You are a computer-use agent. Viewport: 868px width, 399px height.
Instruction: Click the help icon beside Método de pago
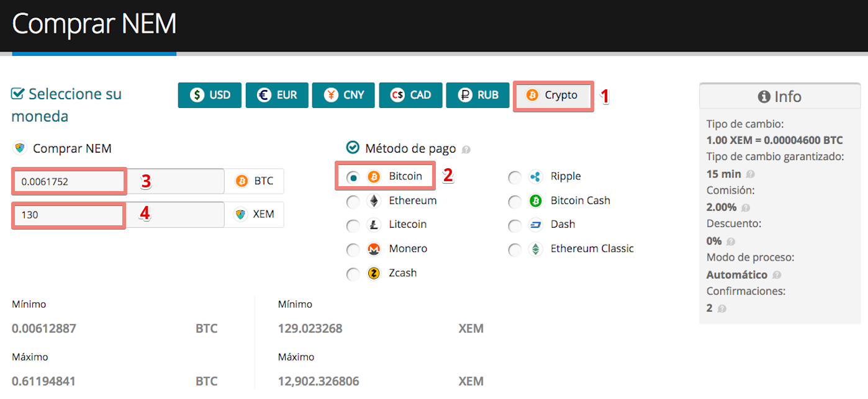(466, 150)
